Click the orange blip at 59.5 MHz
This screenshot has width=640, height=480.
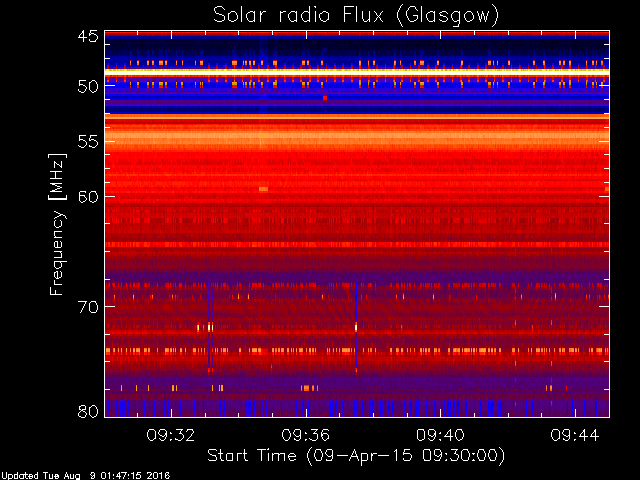coord(264,189)
